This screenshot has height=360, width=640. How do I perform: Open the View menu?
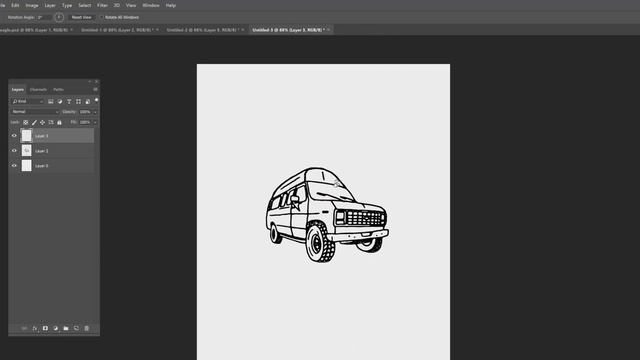131,5
